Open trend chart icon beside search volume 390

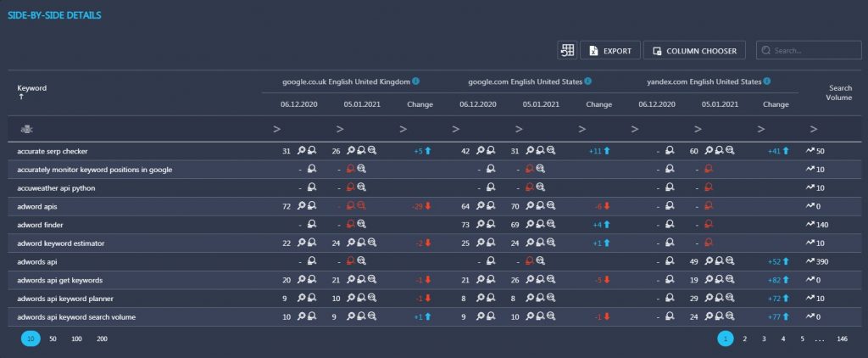point(810,261)
